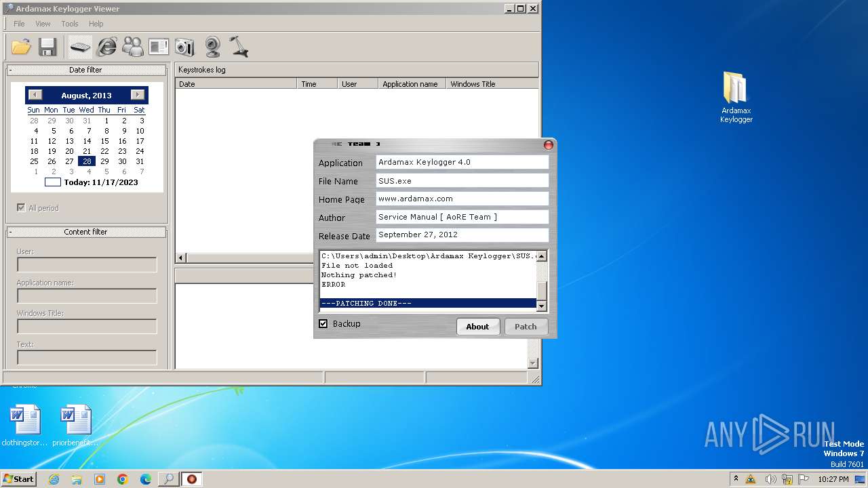Go to the next month in calendar

pos(138,95)
